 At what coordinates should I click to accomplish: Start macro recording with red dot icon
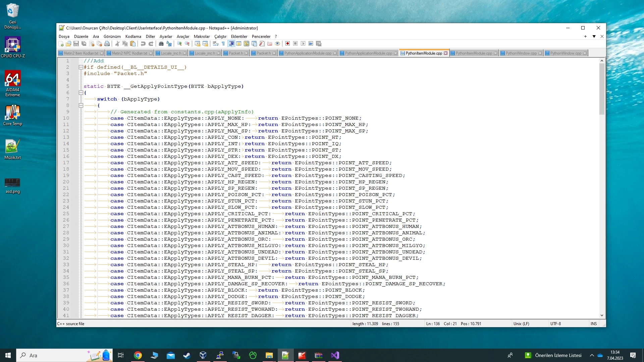coord(287,44)
